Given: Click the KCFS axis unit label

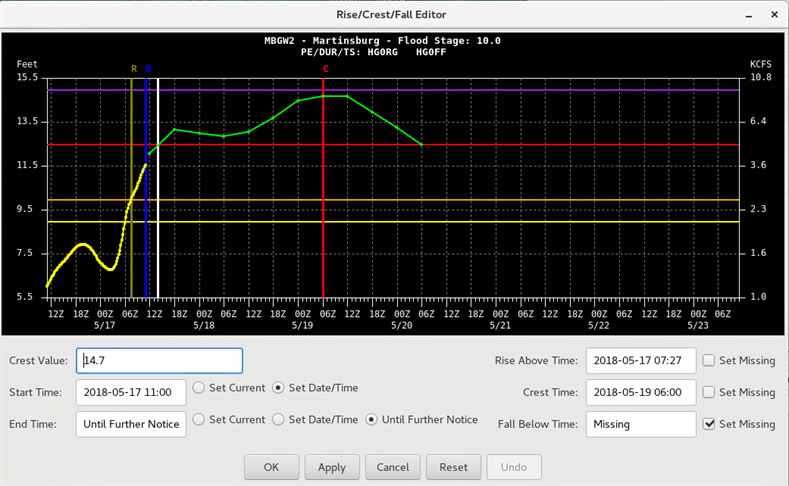Looking at the screenshot, I should point(760,64).
